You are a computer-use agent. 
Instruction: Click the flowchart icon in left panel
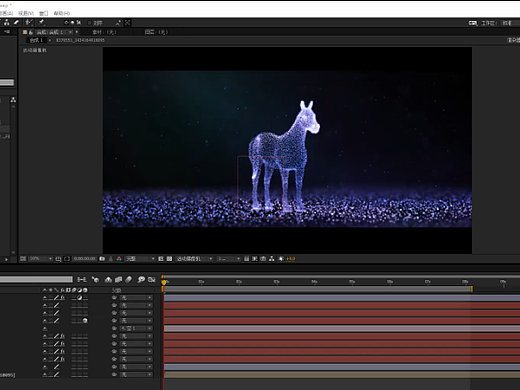pos(13,100)
